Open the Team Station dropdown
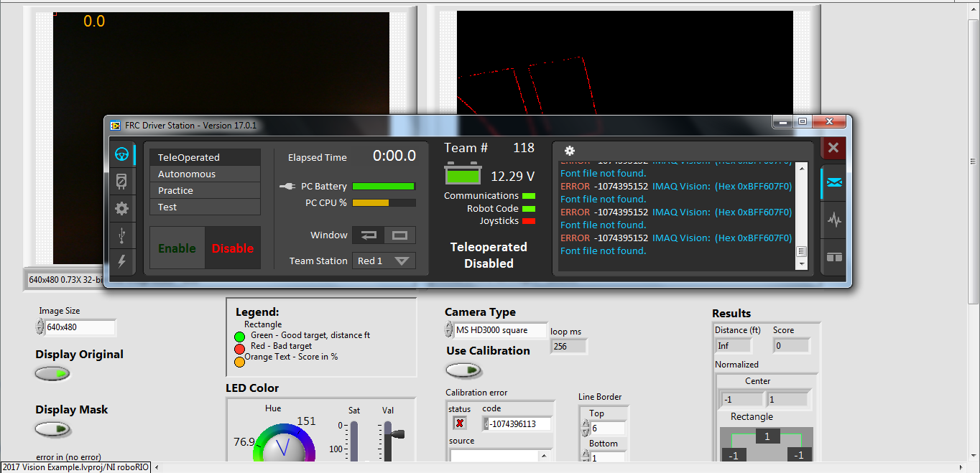This screenshot has width=980, height=473. point(384,261)
